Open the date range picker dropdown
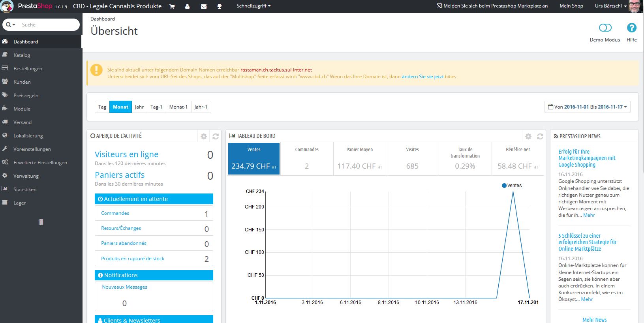 (587, 107)
